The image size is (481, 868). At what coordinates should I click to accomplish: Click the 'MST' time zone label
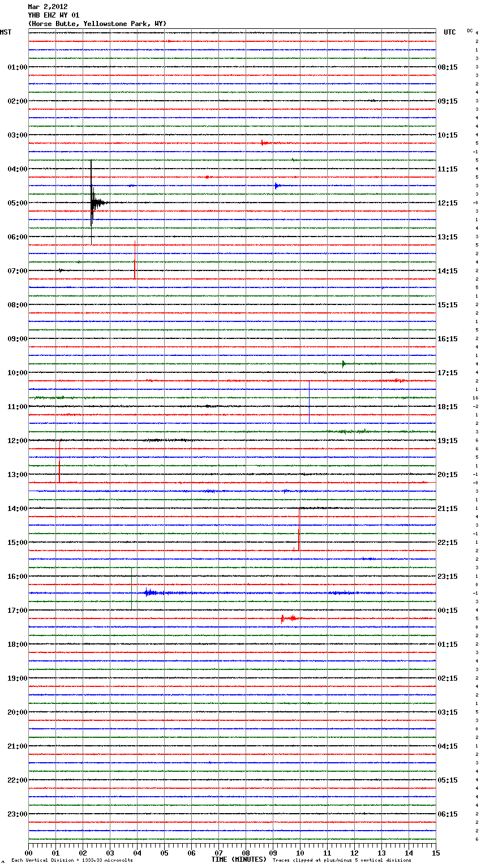[x=6, y=32]
